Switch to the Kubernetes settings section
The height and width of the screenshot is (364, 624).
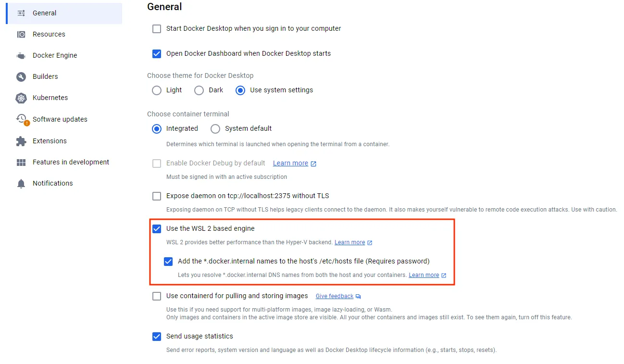tap(50, 98)
